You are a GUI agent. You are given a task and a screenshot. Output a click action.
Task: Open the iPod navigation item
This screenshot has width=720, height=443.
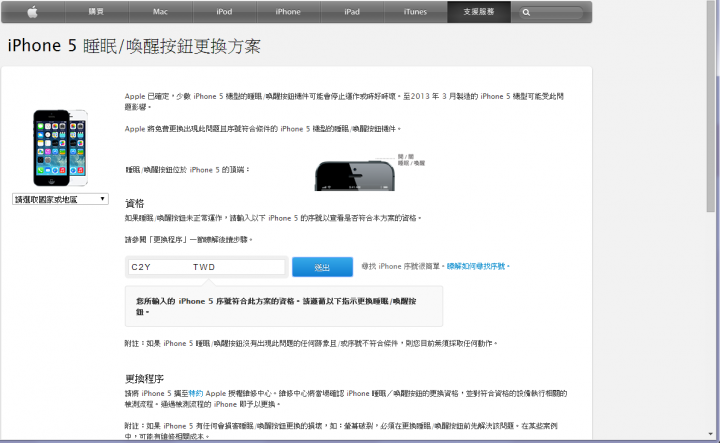[x=224, y=12]
